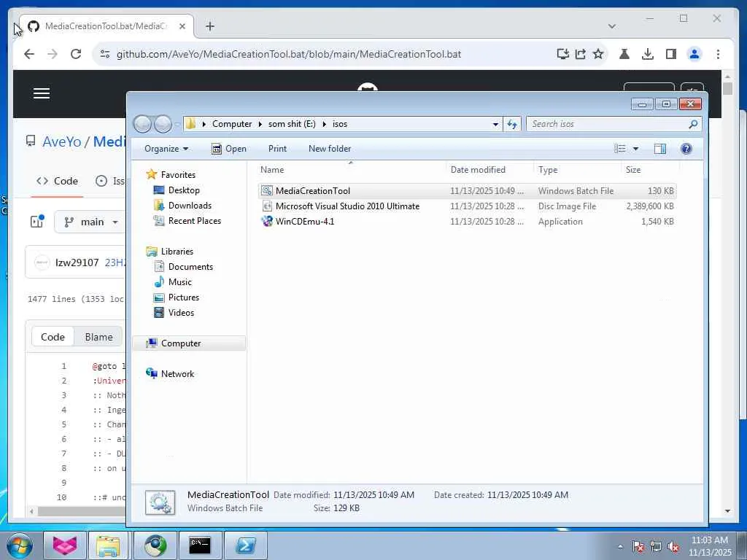Open Explorer help with the question mark icon

(x=686, y=149)
